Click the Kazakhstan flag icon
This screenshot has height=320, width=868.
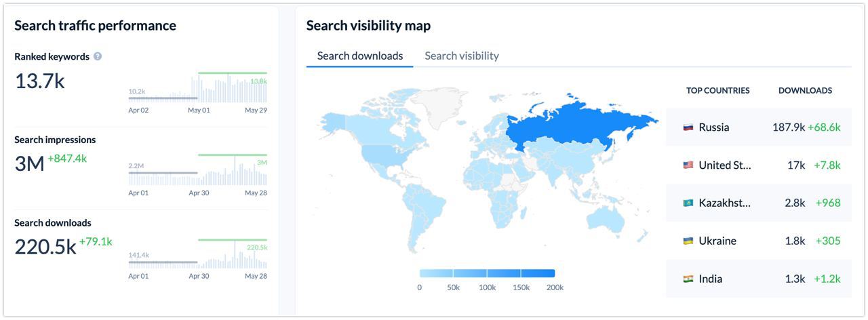click(688, 203)
